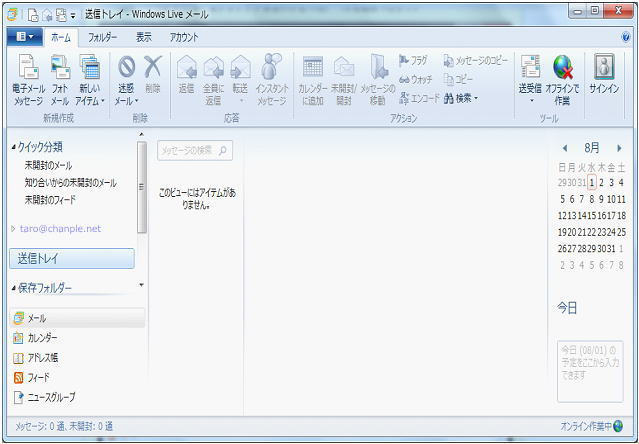The width and height of the screenshot is (639, 444).
Task: Click the 今日 (08/01) event entry box
Action: [590, 371]
